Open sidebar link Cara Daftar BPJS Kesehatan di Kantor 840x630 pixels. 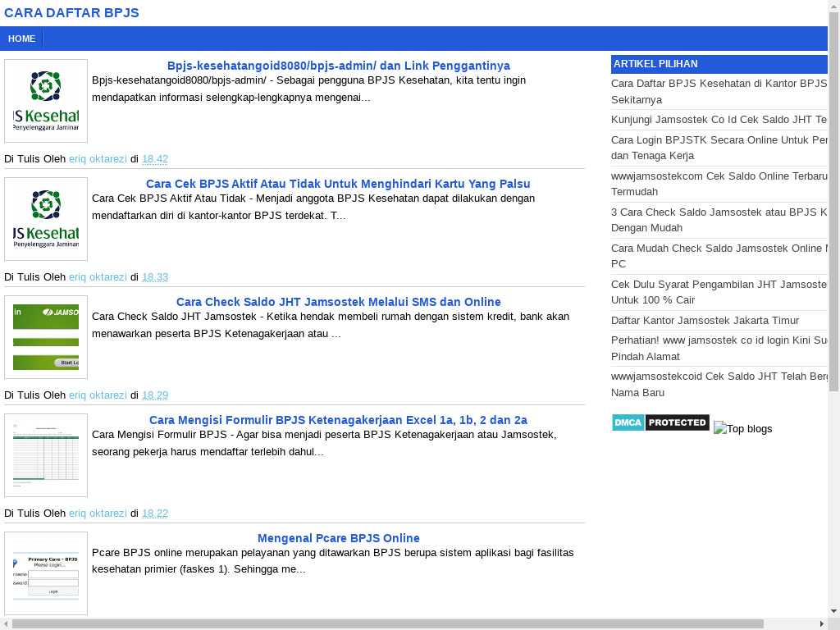[719, 92]
